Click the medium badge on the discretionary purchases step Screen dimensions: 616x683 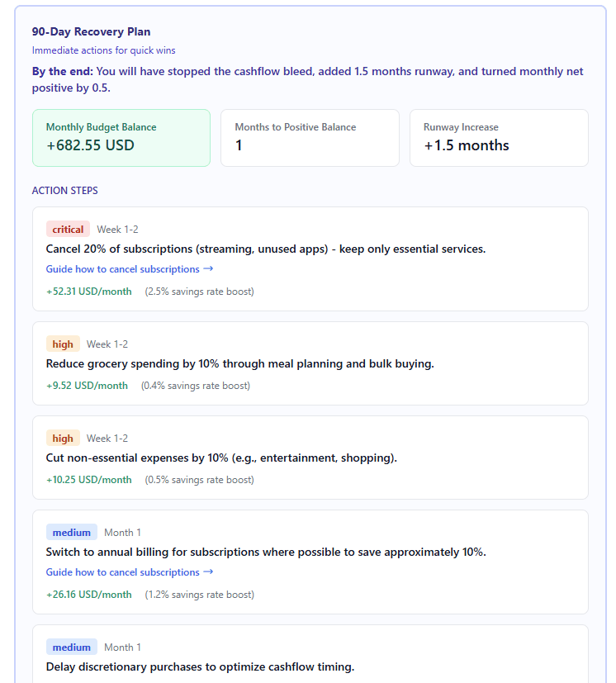pyautogui.click(x=72, y=647)
